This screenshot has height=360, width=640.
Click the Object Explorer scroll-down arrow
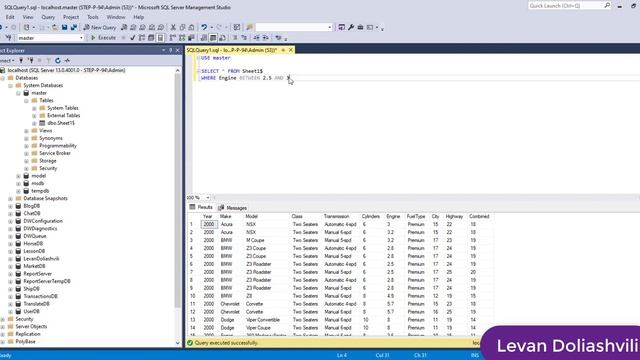178,343
